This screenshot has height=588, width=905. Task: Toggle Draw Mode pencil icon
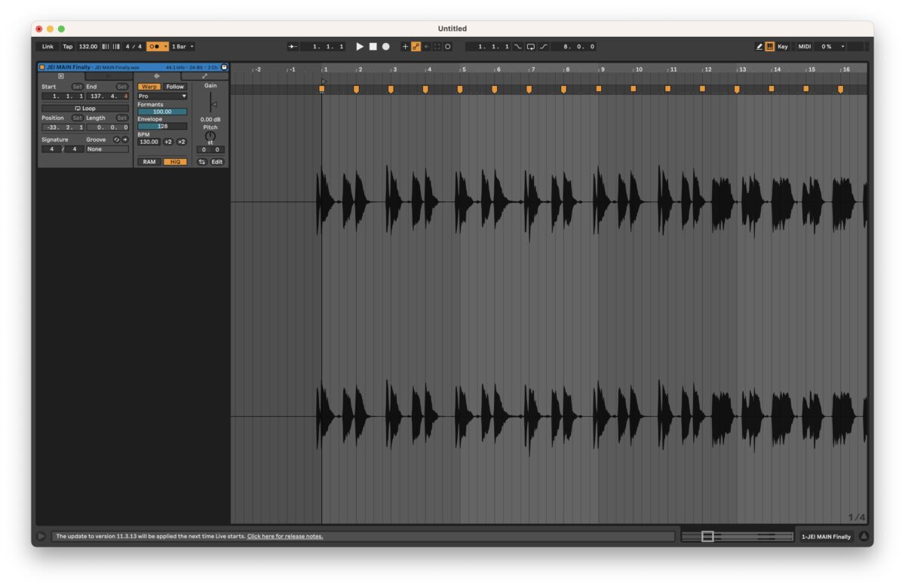pyautogui.click(x=759, y=47)
